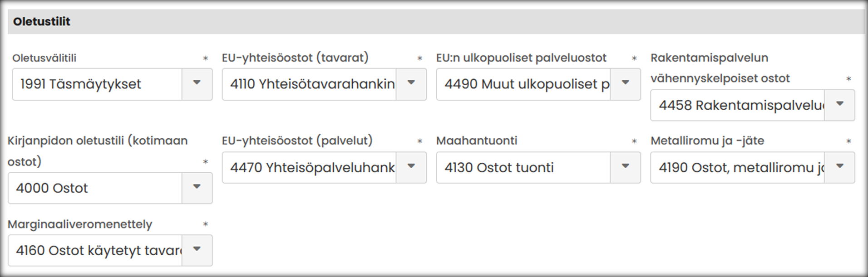Expand Metalliromu ja -jäte dropdown arrow
This screenshot has width=868, height=277.
pyautogui.click(x=839, y=167)
